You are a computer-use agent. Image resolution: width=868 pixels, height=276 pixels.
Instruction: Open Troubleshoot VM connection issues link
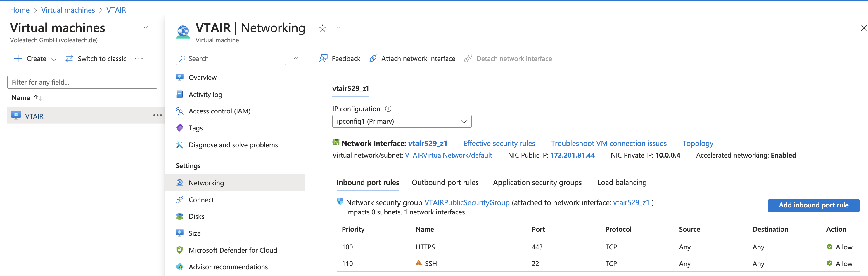(608, 144)
